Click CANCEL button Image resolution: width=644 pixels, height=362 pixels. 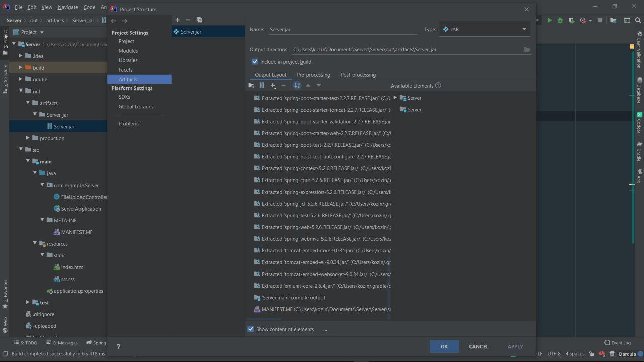point(478,346)
